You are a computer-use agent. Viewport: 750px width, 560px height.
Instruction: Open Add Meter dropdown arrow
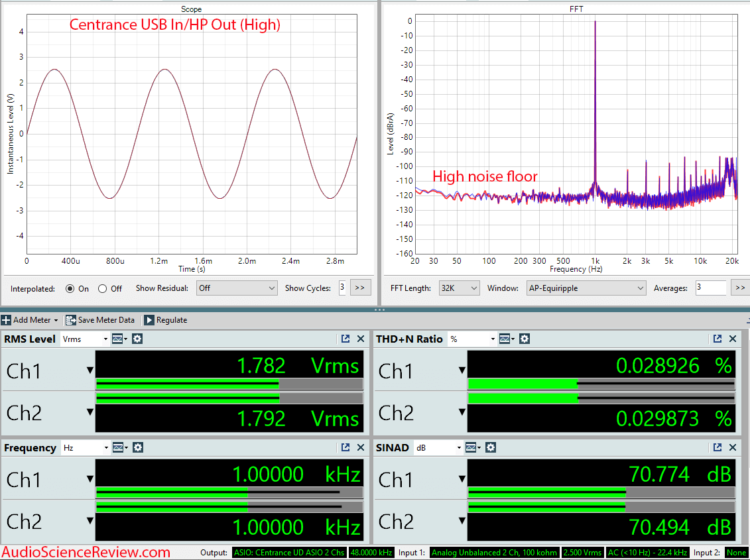point(56,320)
